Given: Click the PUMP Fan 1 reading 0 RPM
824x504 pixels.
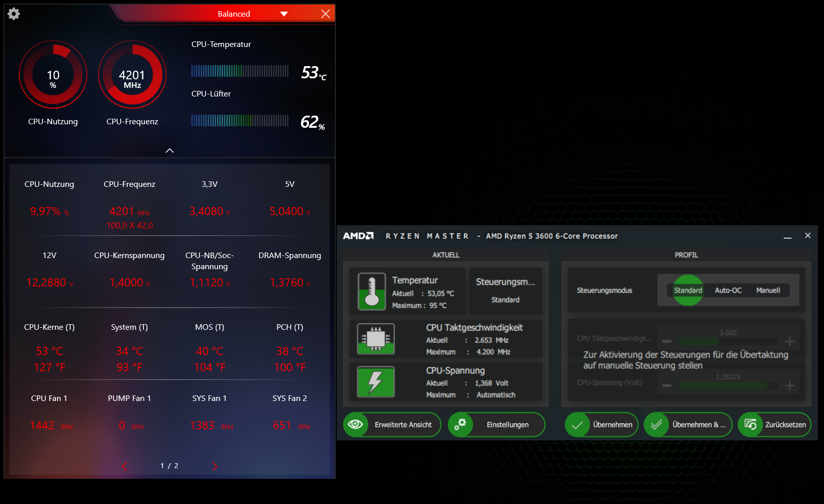Looking at the screenshot, I should [x=131, y=426].
